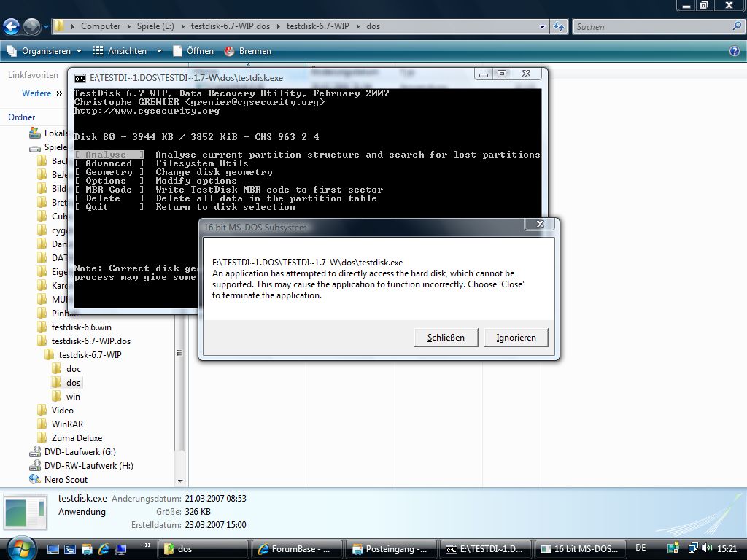Click the Refresh button next to address bar

point(559,27)
